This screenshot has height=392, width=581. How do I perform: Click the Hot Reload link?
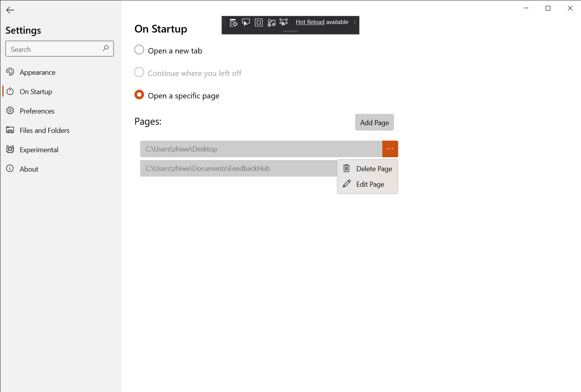pos(310,22)
